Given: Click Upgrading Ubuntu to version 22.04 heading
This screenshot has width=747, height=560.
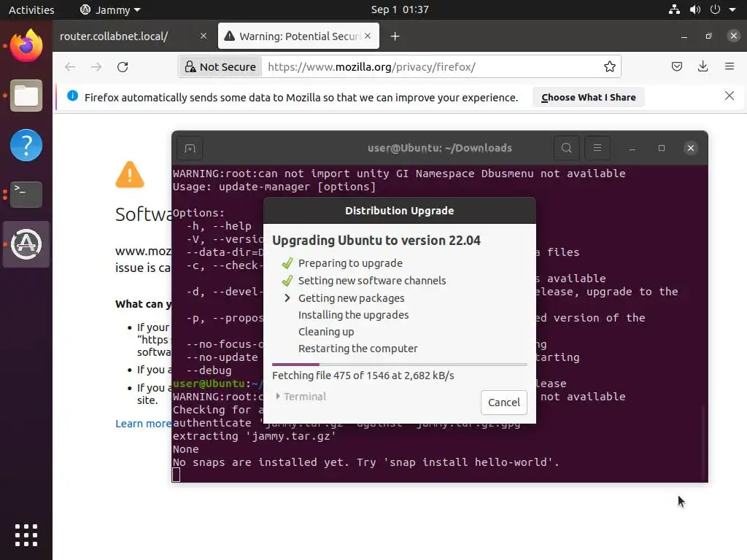Looking at the screenshot, I should click(376, 241).
